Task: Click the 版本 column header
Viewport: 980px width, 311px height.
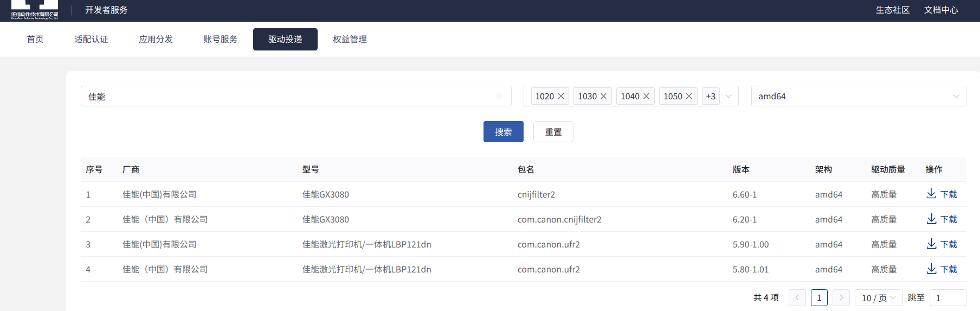Action: 741,169
